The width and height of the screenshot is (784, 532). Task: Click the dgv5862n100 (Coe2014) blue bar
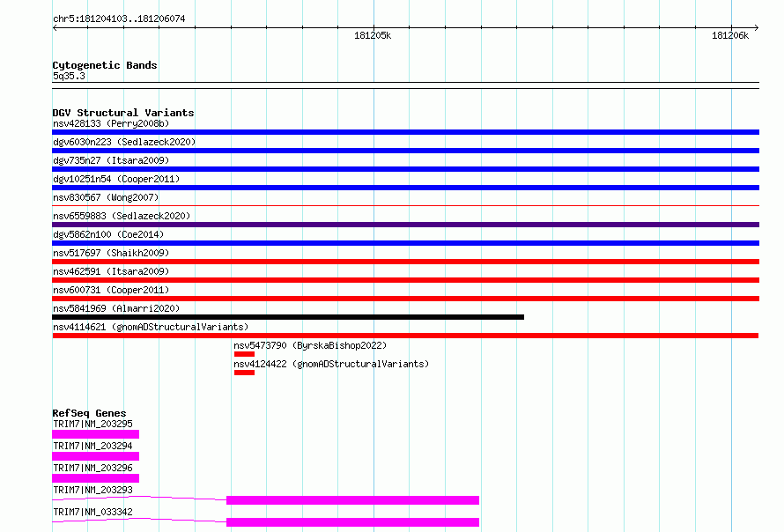tap(405, 243)
